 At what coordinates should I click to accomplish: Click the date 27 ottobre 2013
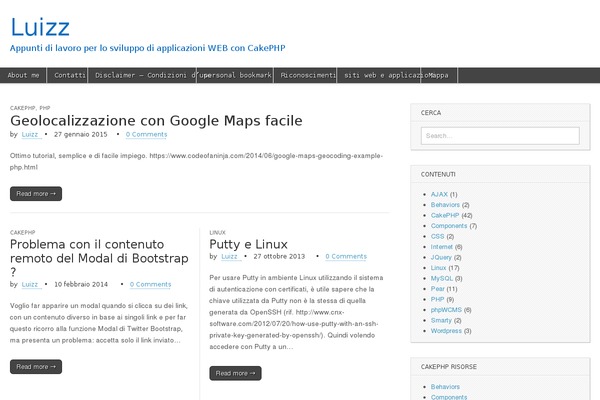pos(279,256)
